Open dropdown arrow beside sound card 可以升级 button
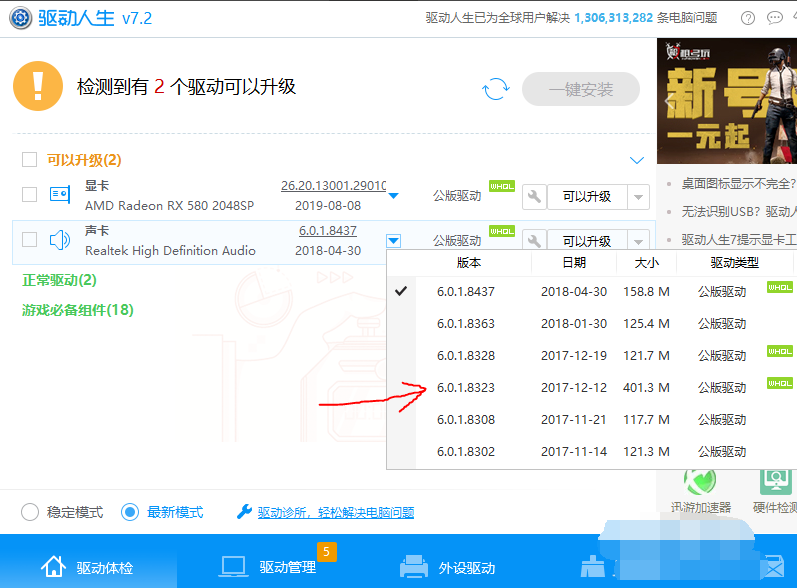 (638, 241)
